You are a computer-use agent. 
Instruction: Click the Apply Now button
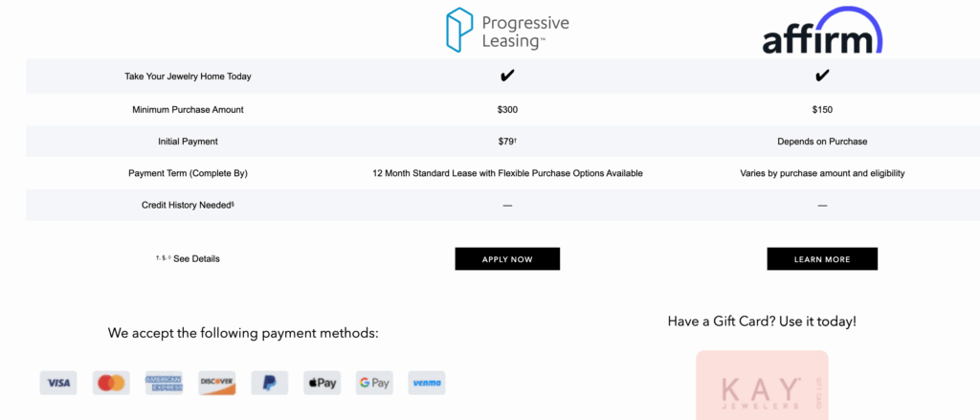click(507, 258)
